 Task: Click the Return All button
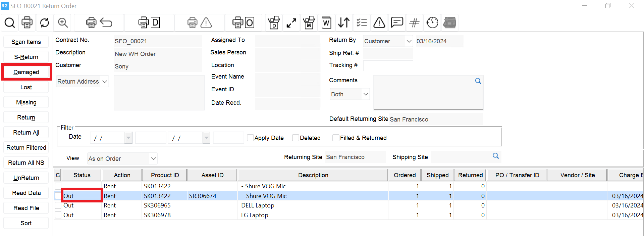click(26, 133)
